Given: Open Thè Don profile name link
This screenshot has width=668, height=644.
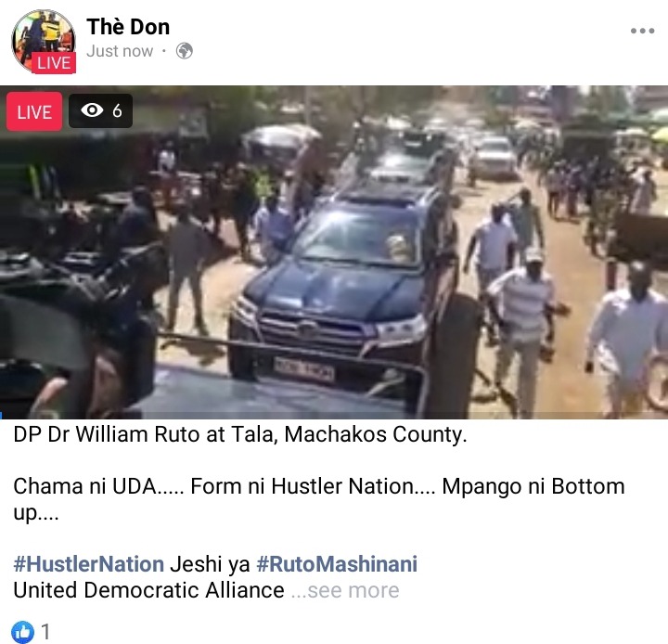Looking at the screenshot, I should pos(128,27).
